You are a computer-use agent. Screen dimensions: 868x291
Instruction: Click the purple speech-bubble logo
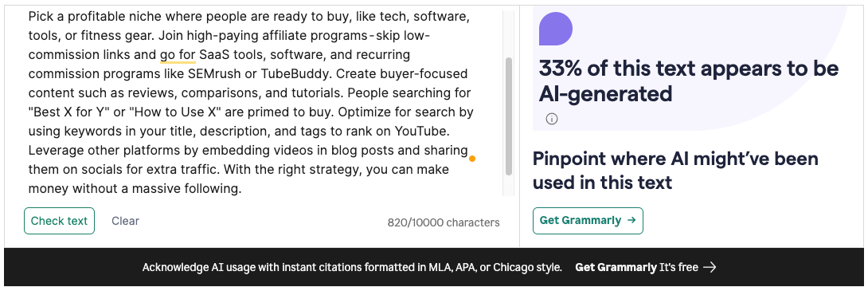555,28
